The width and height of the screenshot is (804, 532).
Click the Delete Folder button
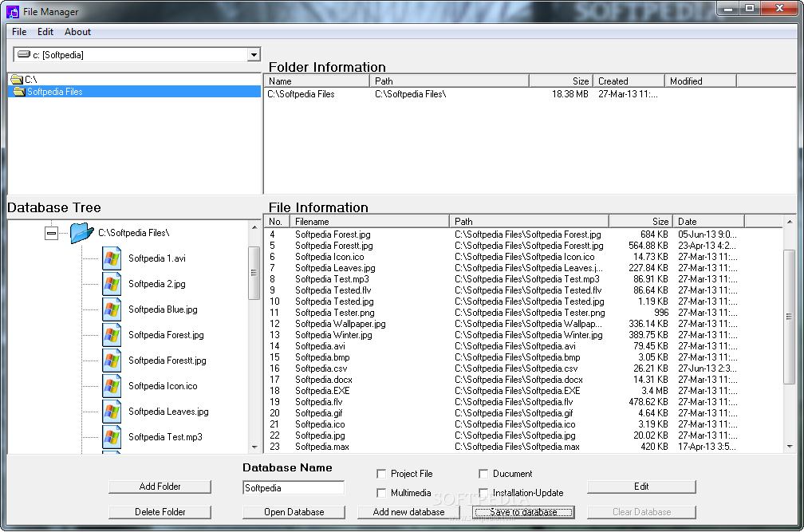160,512
